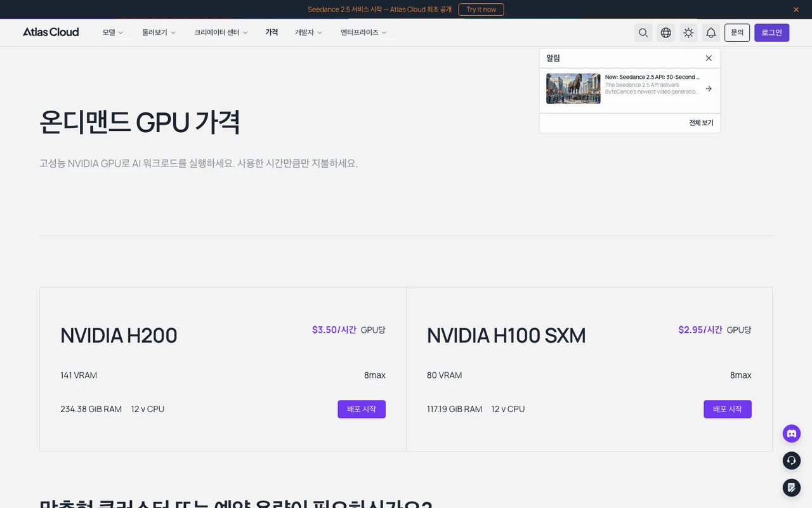The height and width of the screenshot is (508, 812).
Task: Click the 234.38 GiB RAM text
Action: tap(91, 409)
